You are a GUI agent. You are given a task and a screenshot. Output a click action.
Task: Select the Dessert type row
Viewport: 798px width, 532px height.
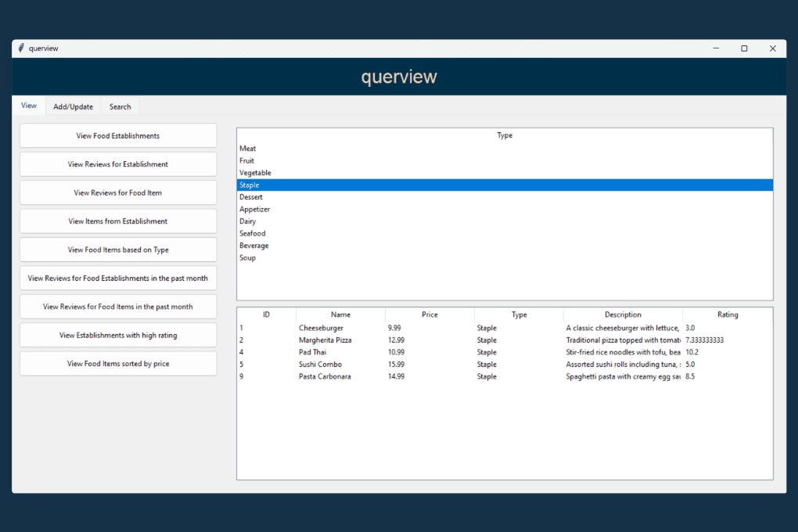(x=505, y=197)
